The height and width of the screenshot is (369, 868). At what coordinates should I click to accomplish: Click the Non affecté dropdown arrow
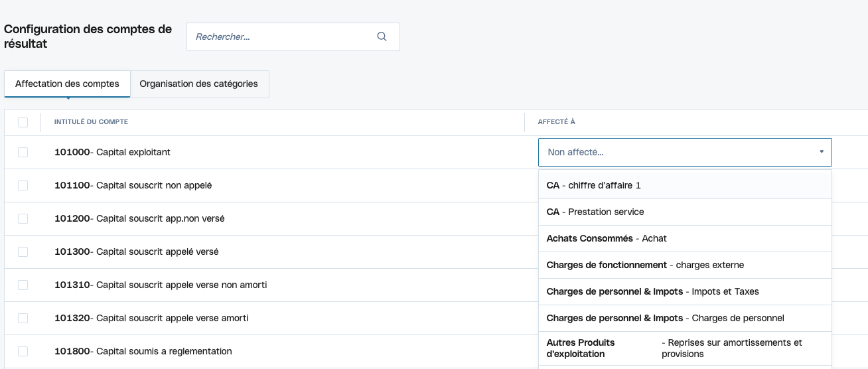(821, 152)
